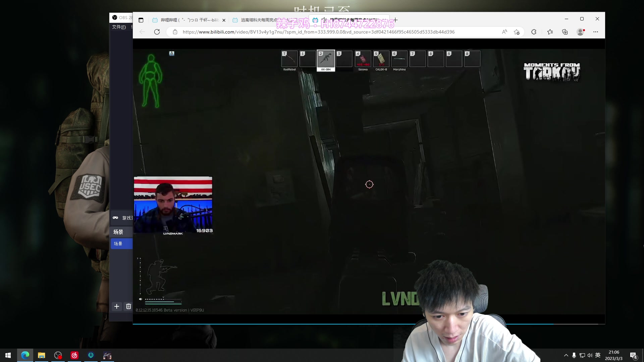The width and height of the screenshot is (644, 362).
Task: Open the Edge collections panel
Action: [x=565, y=32]
